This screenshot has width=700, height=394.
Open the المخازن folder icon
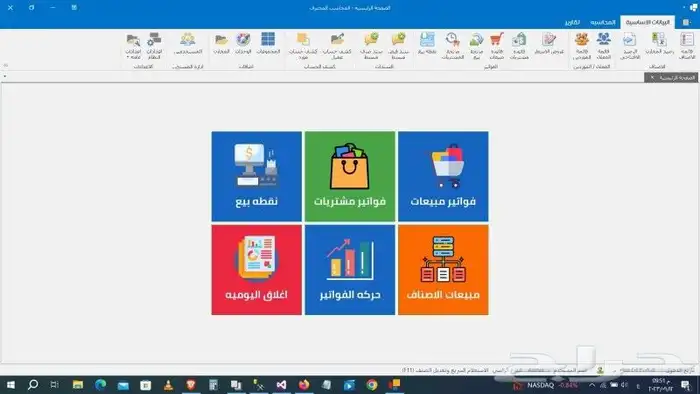click(x=221, y=44)
